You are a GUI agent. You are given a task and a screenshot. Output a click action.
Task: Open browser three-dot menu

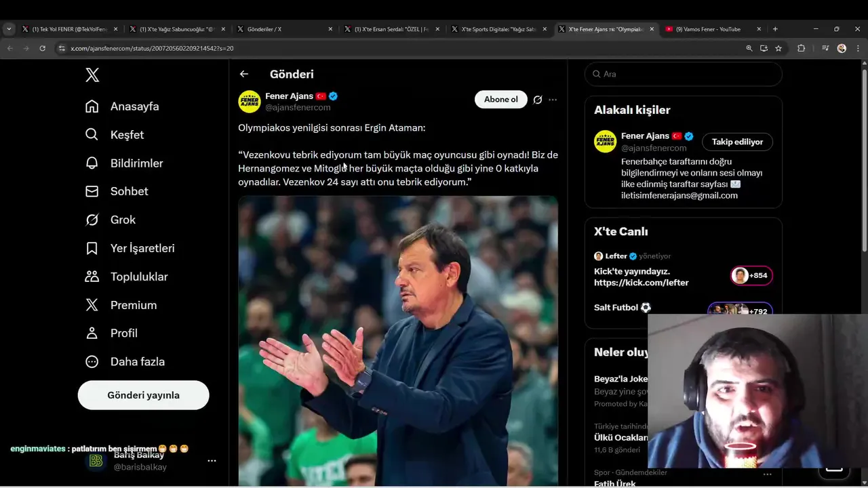pos(859,48)
